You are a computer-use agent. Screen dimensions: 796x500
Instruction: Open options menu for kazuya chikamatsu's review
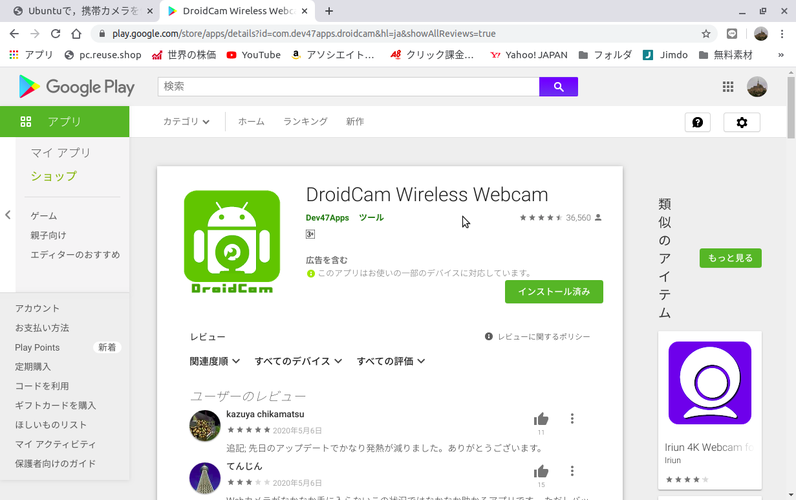point(572,419)
